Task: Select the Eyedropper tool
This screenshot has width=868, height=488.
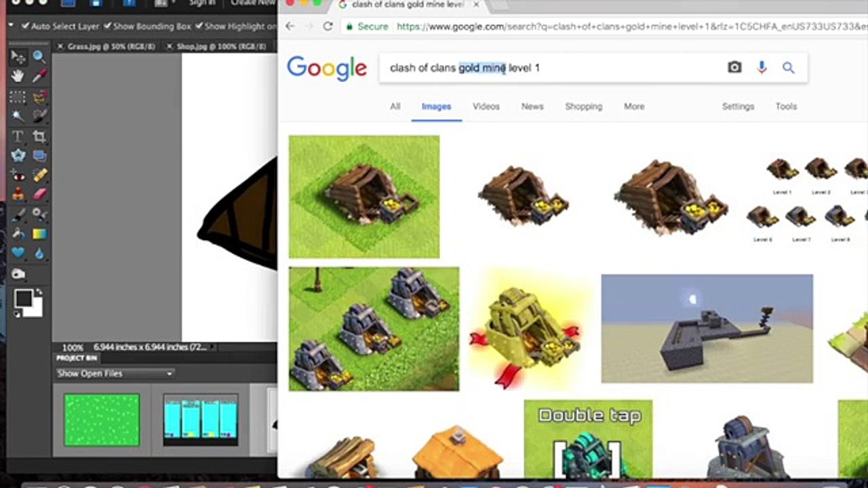Action: (x=39, y=76)
